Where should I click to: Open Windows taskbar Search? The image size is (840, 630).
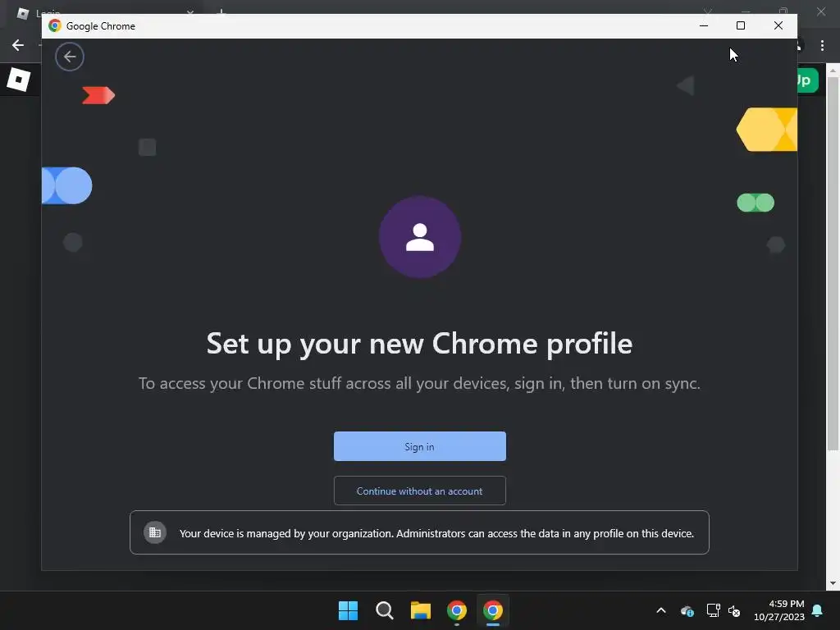coord(384,610)
